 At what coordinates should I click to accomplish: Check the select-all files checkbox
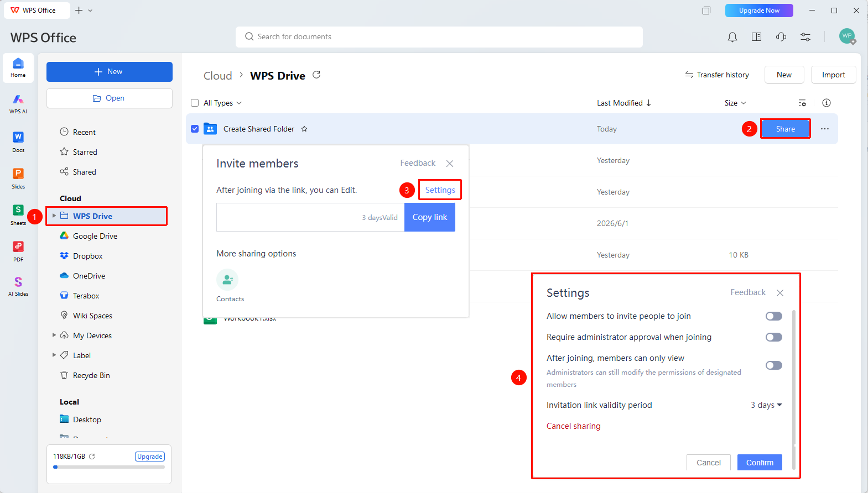[x=195, y=103]
